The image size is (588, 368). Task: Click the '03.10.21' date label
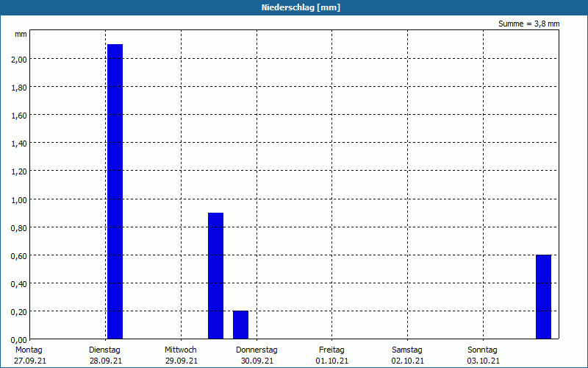484,361
